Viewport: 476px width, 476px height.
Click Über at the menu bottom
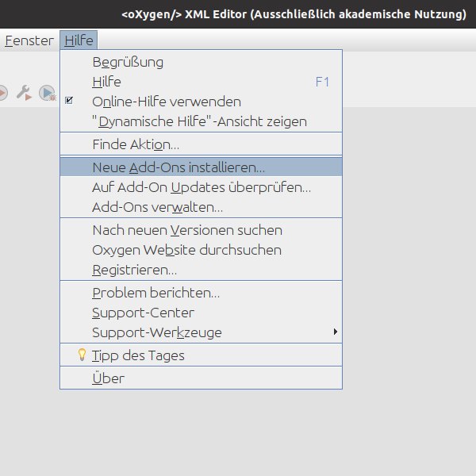(x=108, y=378)
